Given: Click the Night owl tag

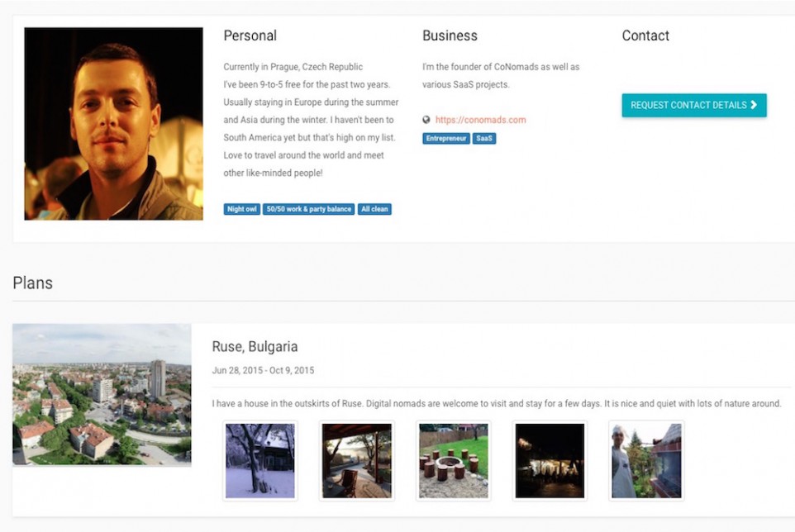Looking at the screenshot, I should [241, 209].
